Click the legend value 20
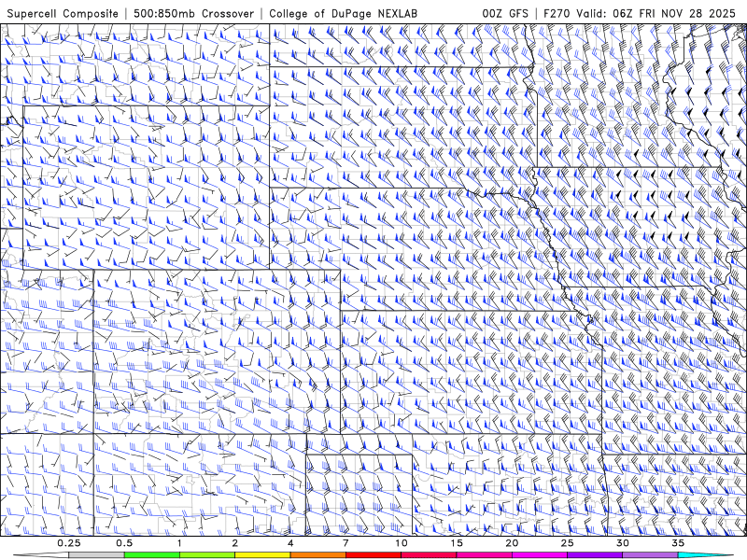747x560 pixels. click(512, 543)
